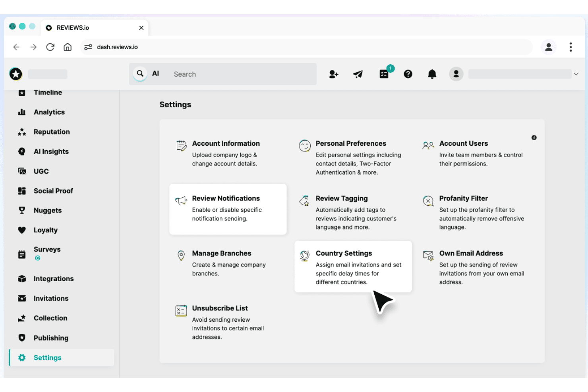The height and width of the screenshot is (392, 588).
Task: Click the browser forward arrow
Action: pos(33,47)
